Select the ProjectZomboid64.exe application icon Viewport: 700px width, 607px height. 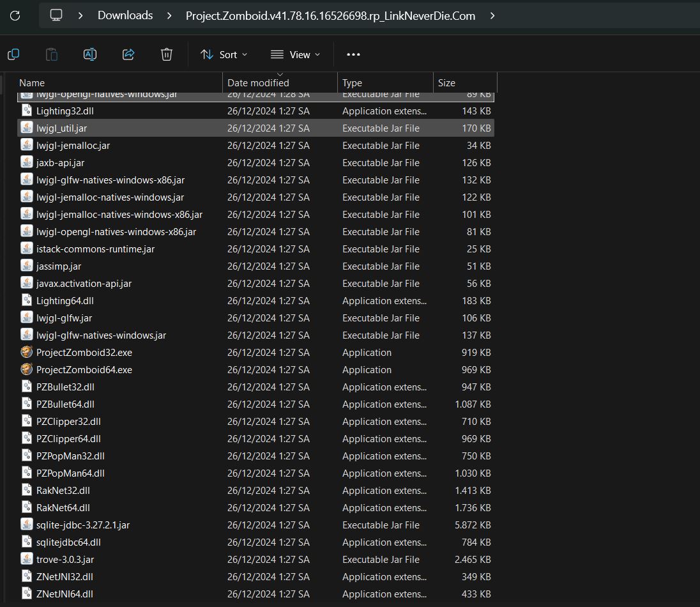(x=26, y=369)
